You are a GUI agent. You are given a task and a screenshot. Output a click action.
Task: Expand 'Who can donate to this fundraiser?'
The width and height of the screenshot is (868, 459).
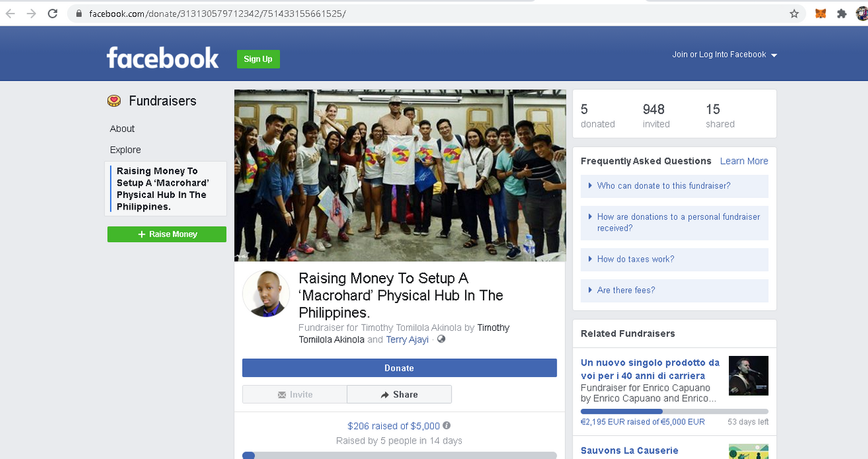pyautogui.click(x=674, y=186)
